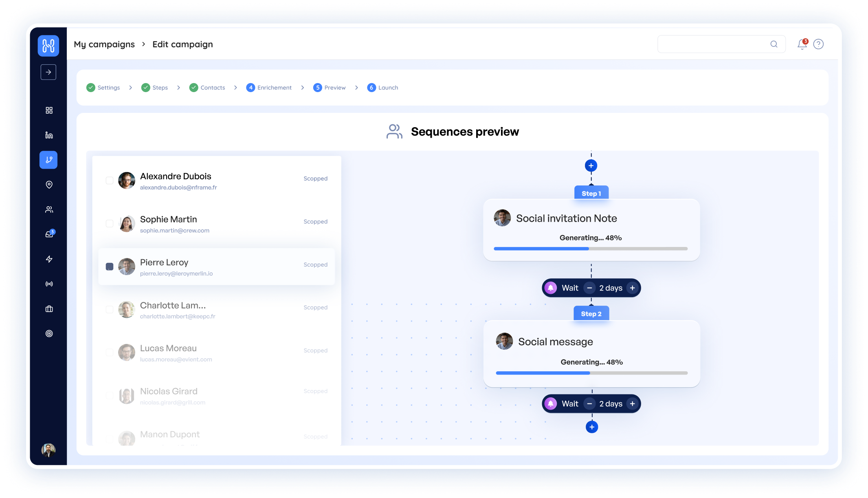Open the broadcast signal sidebar icon
Image resolution: width=868 pixels, height=498 pixels.
tap(49, 284)
